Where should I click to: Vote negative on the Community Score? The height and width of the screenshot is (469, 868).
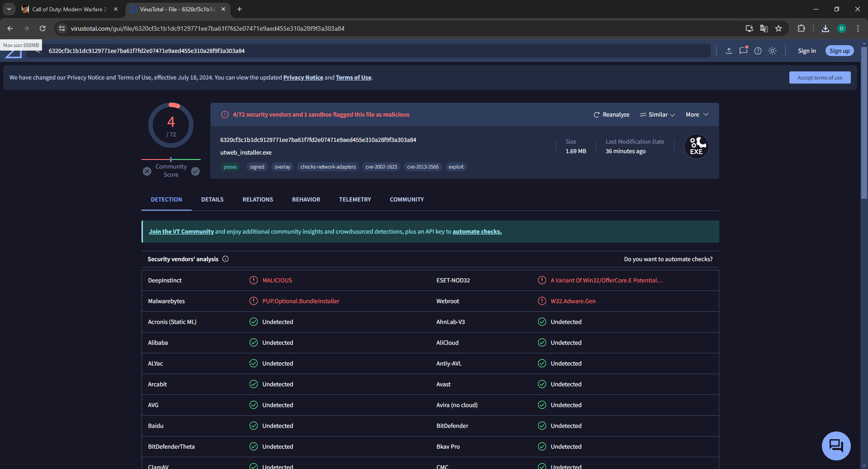tap(147, 171)
